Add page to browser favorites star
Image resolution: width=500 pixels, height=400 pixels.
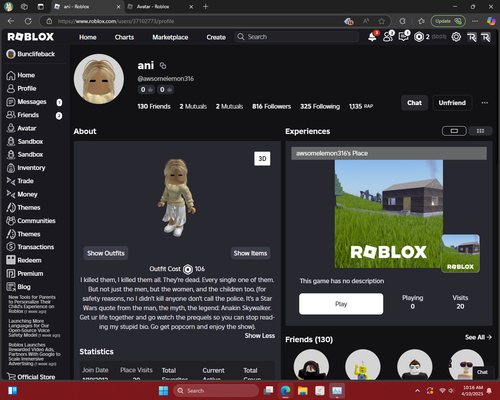[x=382, y=21]
